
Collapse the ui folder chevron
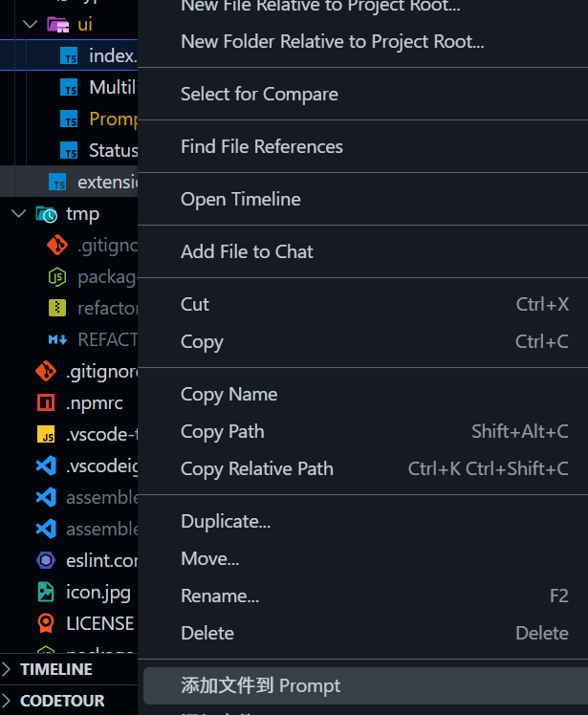30,24
